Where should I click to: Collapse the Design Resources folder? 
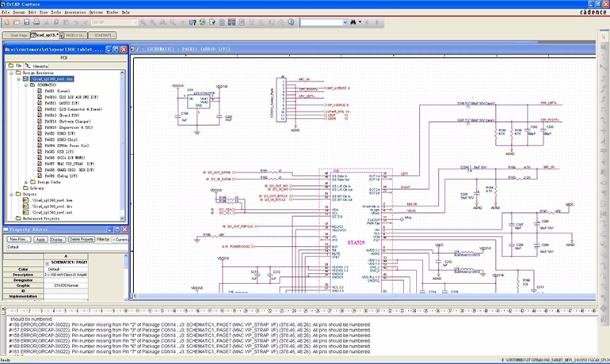pyautogui.click(x=11, y=73)
